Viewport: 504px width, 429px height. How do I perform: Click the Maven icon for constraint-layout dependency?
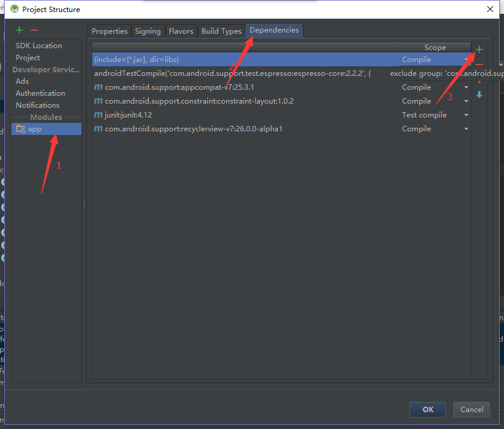click(x=98, y=101)
